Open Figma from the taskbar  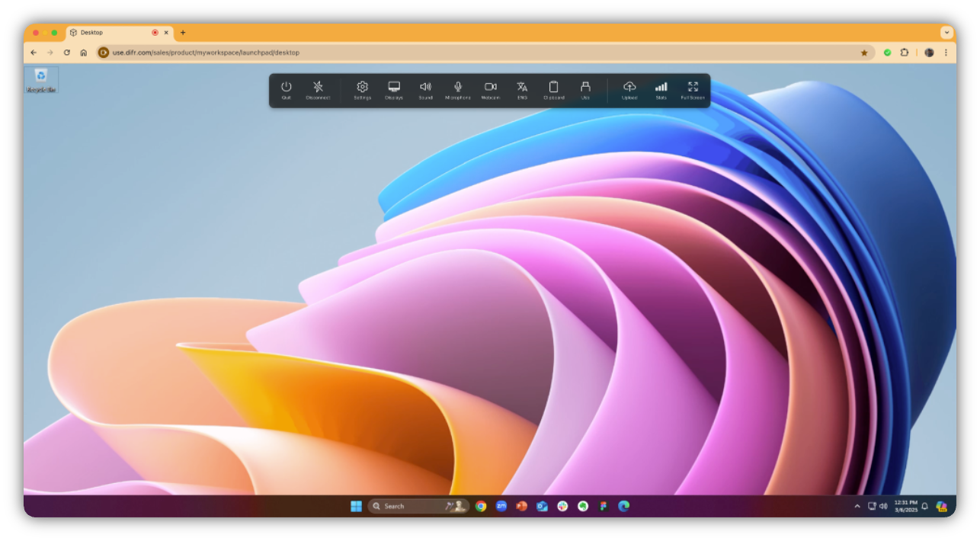(603, 506)
